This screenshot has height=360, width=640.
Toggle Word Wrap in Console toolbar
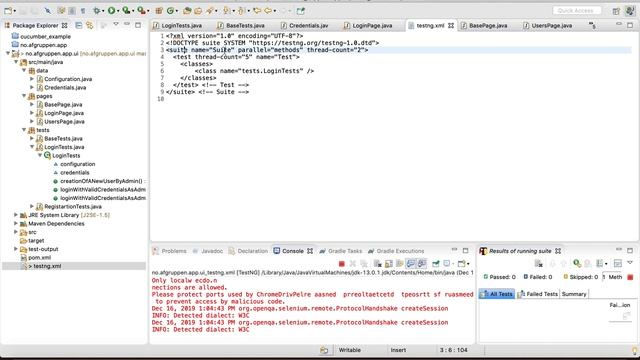click(400, 264)
